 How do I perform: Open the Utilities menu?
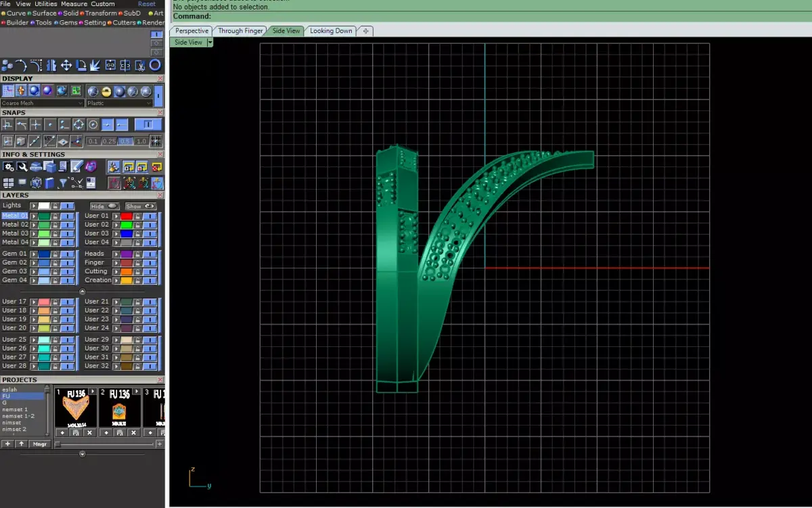click(x=46, y=4)
